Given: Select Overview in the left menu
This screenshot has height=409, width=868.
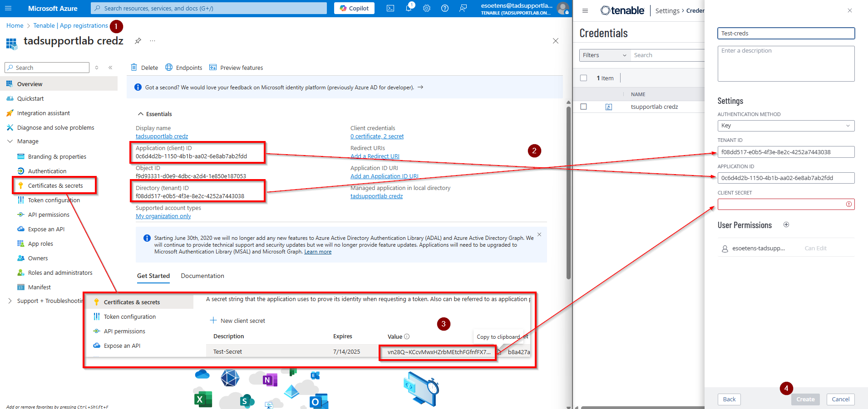Looking at the screenshot, I should [59, 84].
